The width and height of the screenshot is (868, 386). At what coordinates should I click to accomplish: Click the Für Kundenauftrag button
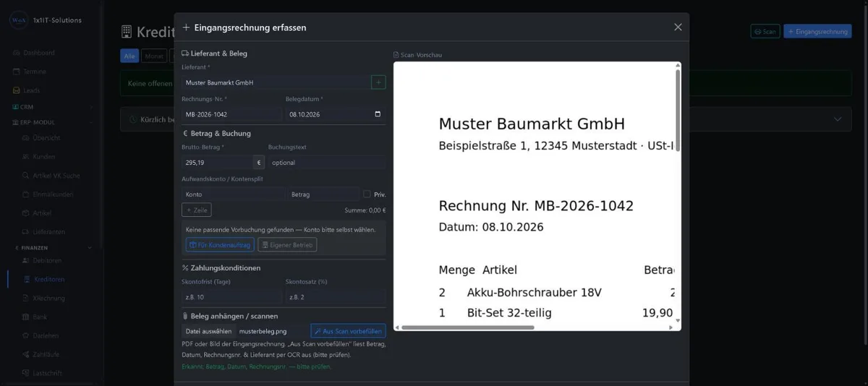(220, 245)
